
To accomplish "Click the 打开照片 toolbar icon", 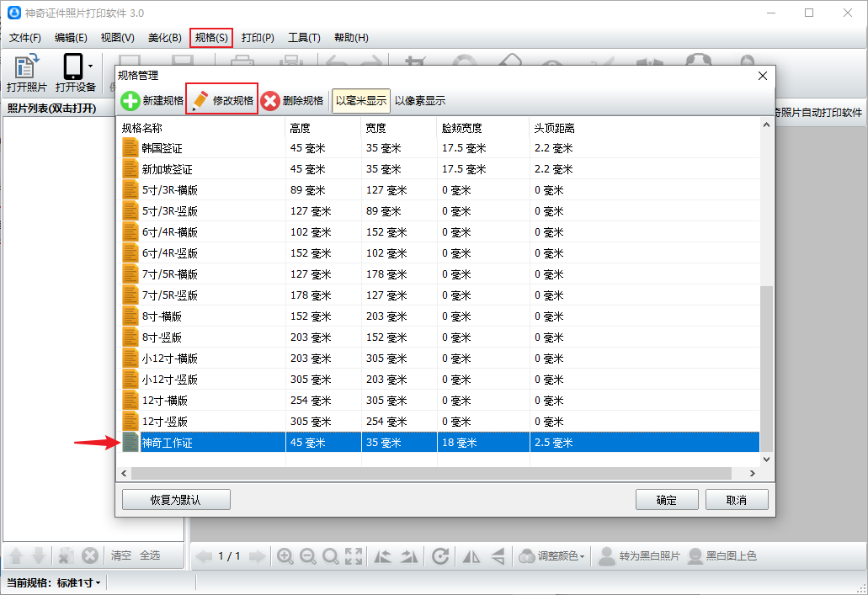I will coord(26,67).
